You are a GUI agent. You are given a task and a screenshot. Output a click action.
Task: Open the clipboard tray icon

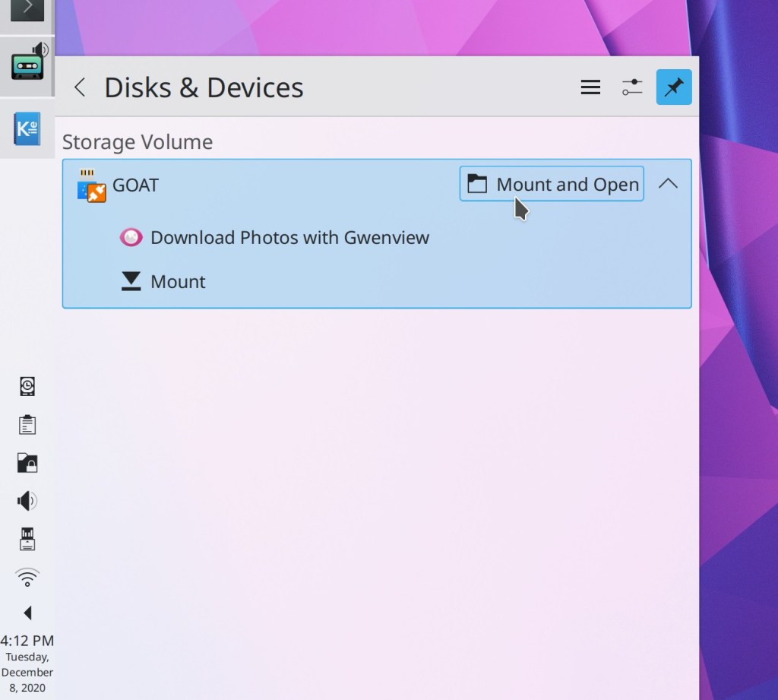point(27,424)
